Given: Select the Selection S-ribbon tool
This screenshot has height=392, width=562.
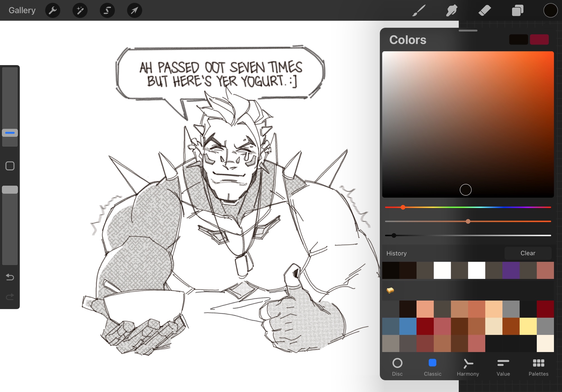Looking at the screenshot, I should tap(107, 11).
